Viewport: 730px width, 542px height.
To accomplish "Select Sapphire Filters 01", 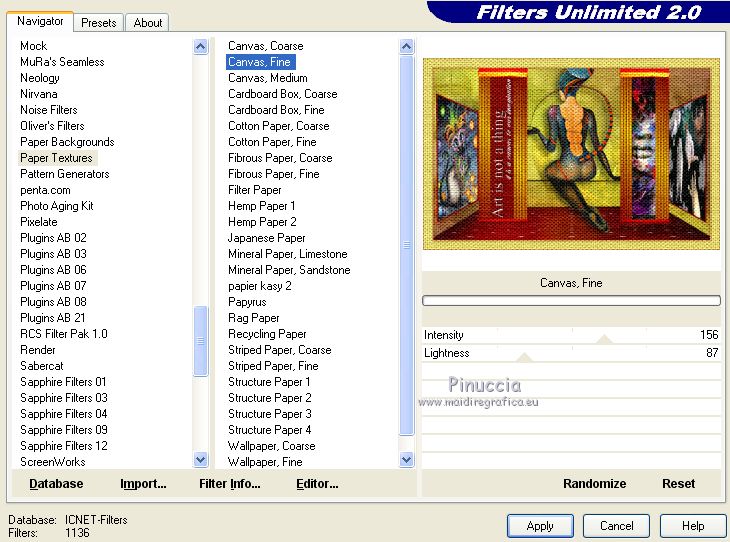I will tap(63, 382).
